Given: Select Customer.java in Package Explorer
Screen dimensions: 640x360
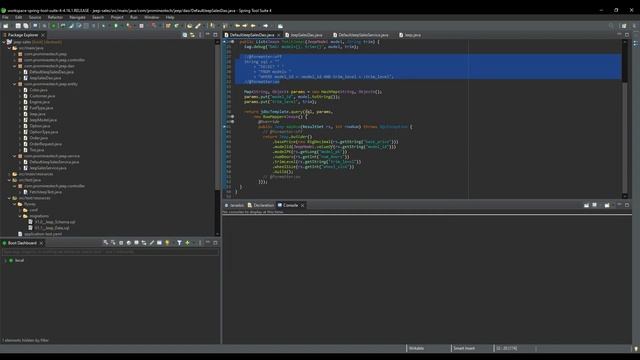Looking at the screenshot, I should [42, 96].
